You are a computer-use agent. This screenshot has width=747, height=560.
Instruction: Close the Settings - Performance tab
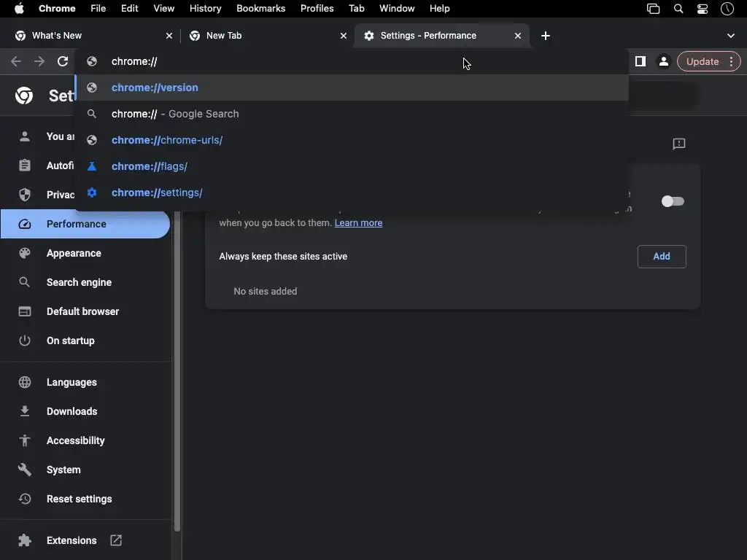coord(518,36)
